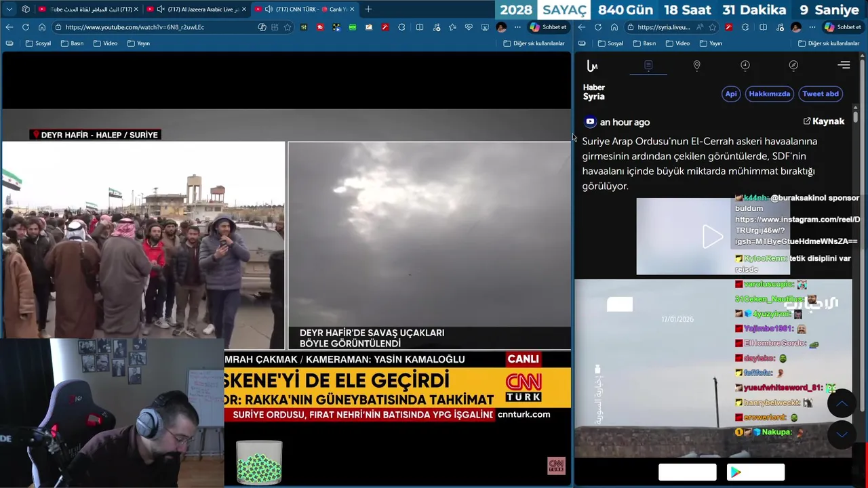
Task: Select Liveuamap compass tab
Action: pyautogui.click(x=793, y=66)
